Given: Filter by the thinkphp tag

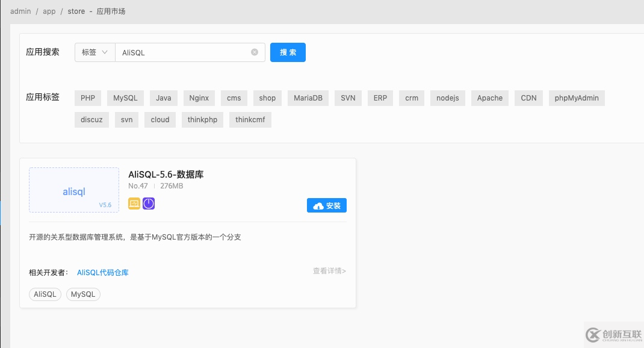Looking at the screenshot, I should (x=202, y=120).
